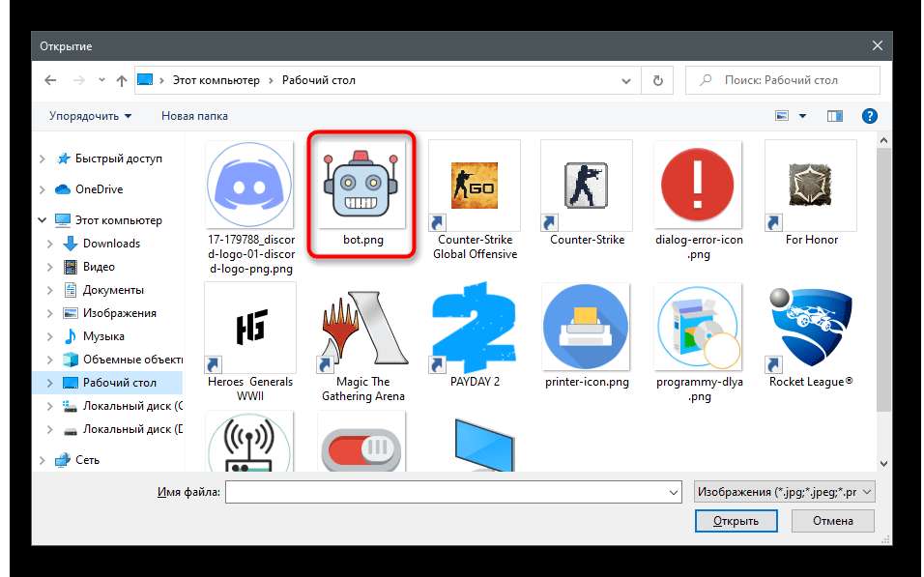Select 'Видео' folder in sidebar
The height and width of the screenshot is (577, 924).
click(x=99, y=267)
